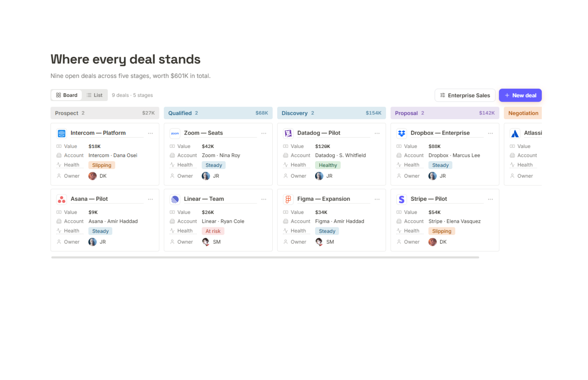Screen dimensions: 588x380
Task: Click JR owner avatar on Zoom card
Action: (206, 176)
